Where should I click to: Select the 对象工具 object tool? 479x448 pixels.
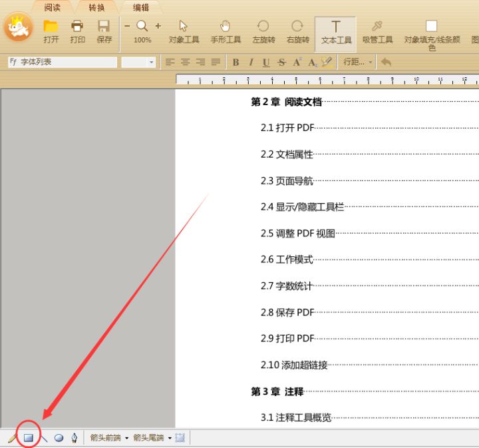(x=184, y=32)
